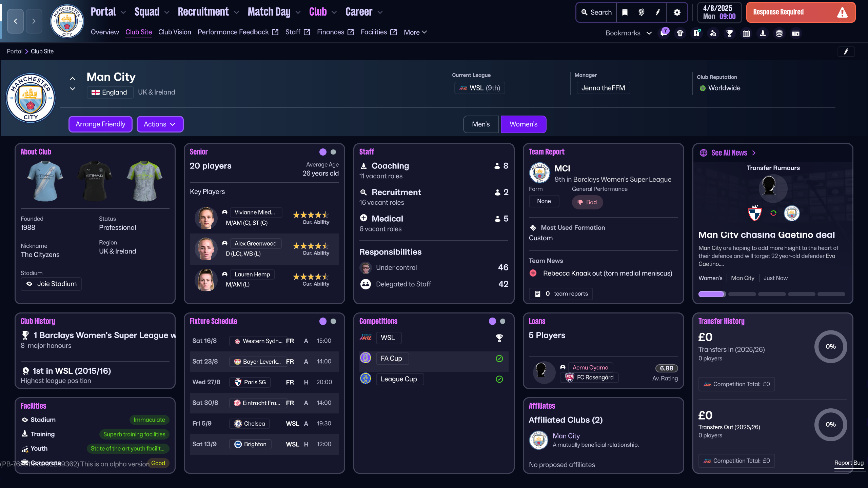Open the messages inbox icon with badge 7
The width and height of the screenshot is (868, 488).
(x=664, y=33)
